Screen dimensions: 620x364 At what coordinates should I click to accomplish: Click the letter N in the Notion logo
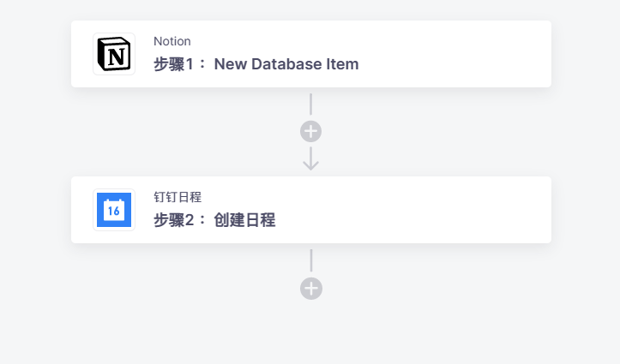(117, 57)
